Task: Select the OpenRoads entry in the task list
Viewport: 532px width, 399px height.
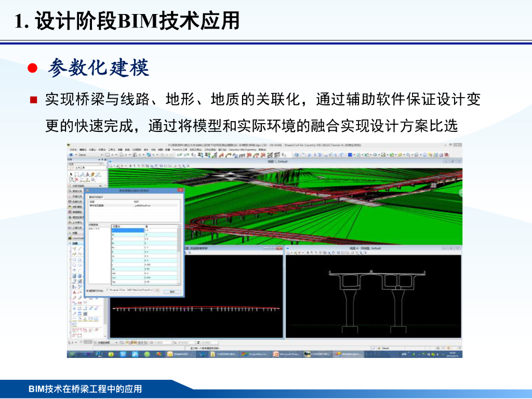Action: coord(76,238)
